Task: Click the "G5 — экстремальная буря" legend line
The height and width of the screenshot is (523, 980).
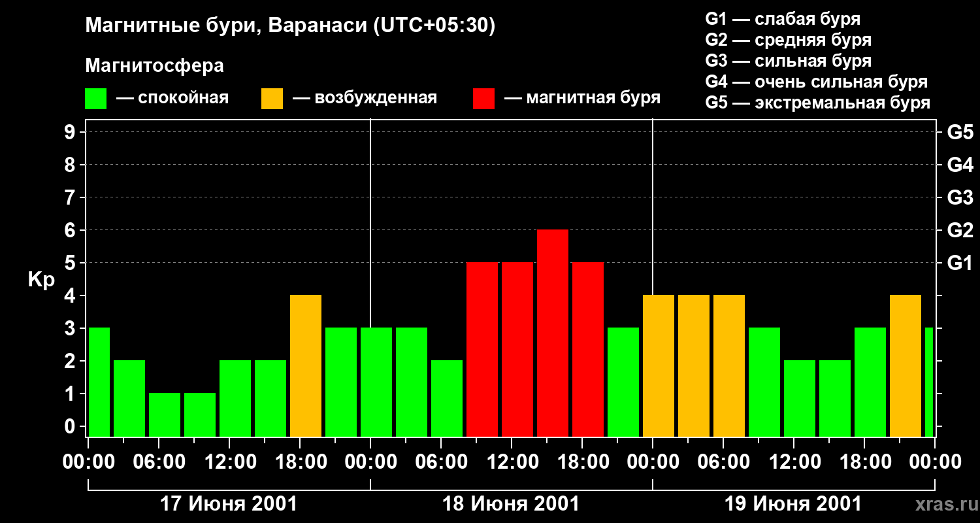Action: pyautogui.click(x=817, y=103)
